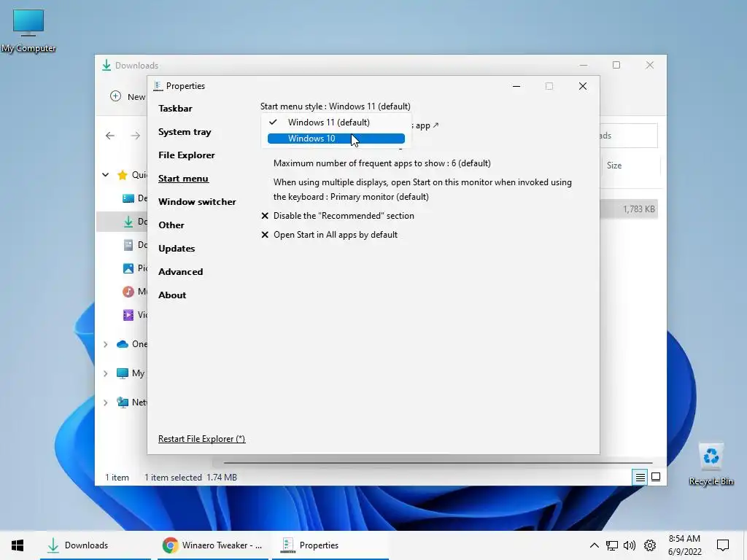The width and height of the screenshot is (747, 560).
Task: Switch to large icons view in Downloads
Action: 656,477
